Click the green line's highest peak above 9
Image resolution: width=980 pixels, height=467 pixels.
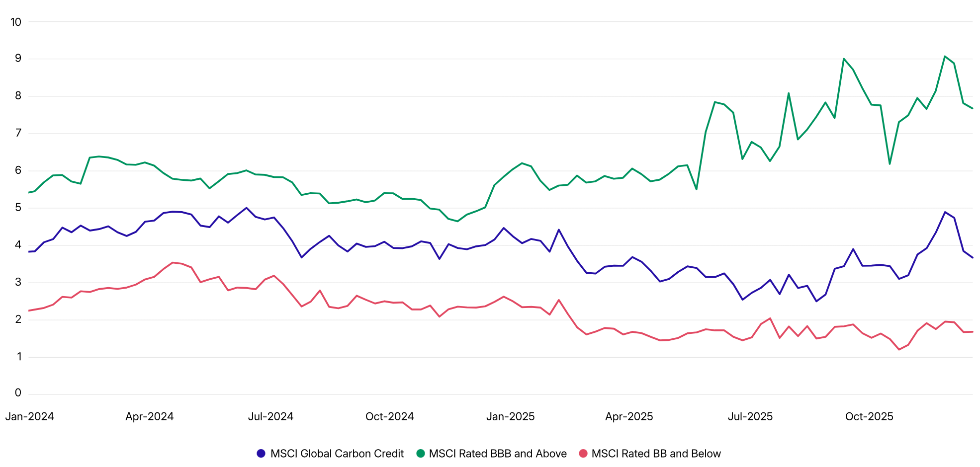pos(945,56)
